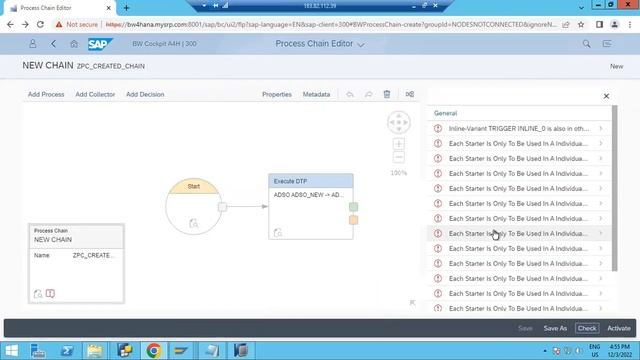Image resolution: width=640 pixels, height=360 pixels.
Task: Open details icon in Process Chain card
Action: 38,293
